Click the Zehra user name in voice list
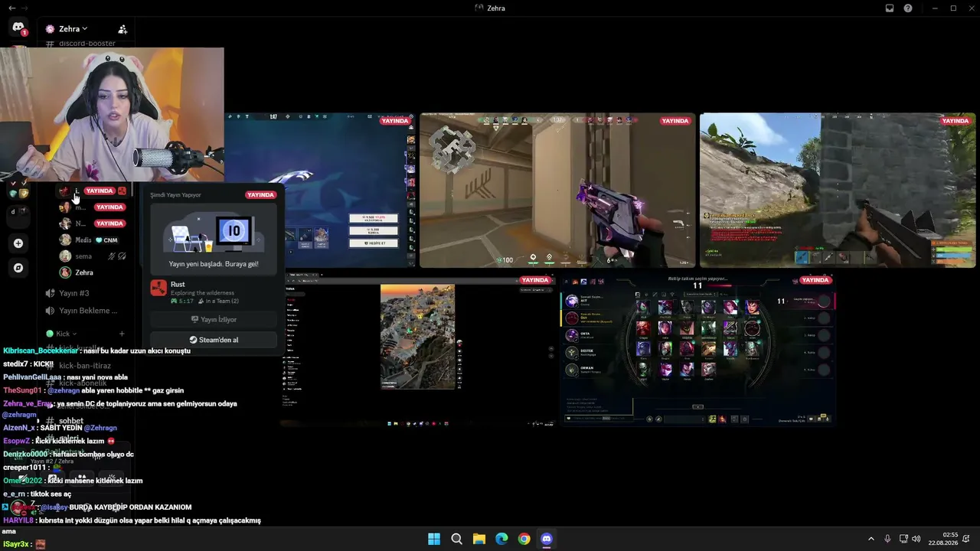This screenshot has height=551, width=980. [x=84, y=272]
